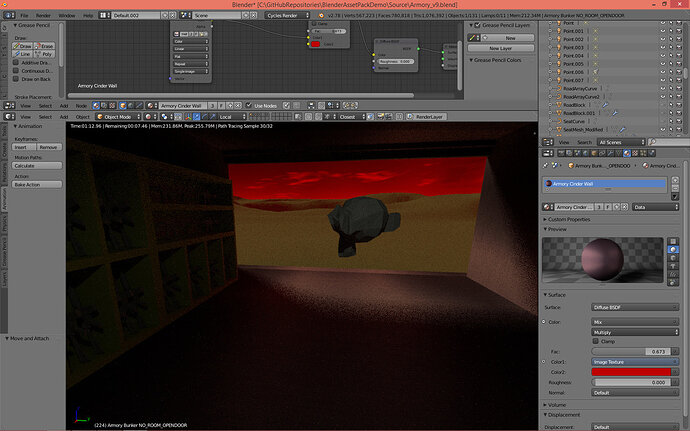Choose the grease pencil Line tool
The height and width of the screenshot is (431, 690).
pyautogui.click(x=22, y=54)
